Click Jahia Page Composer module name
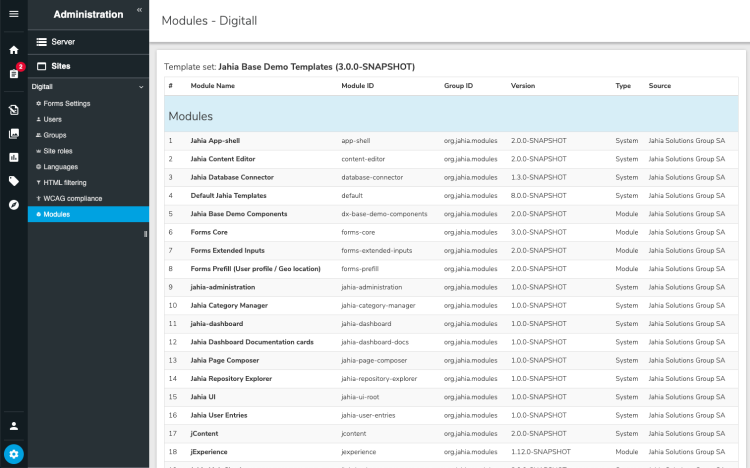 click(x=225, y=360)
